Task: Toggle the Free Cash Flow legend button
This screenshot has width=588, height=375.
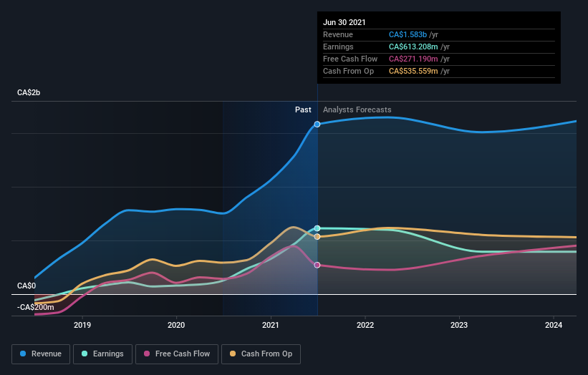Action: click(x=177, y=354)
